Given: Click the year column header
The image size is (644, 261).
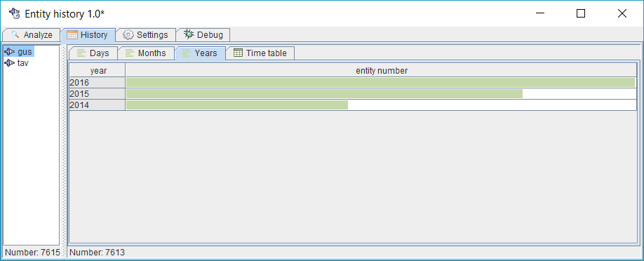Looking at the screenshot, I should tap(98, 71).
